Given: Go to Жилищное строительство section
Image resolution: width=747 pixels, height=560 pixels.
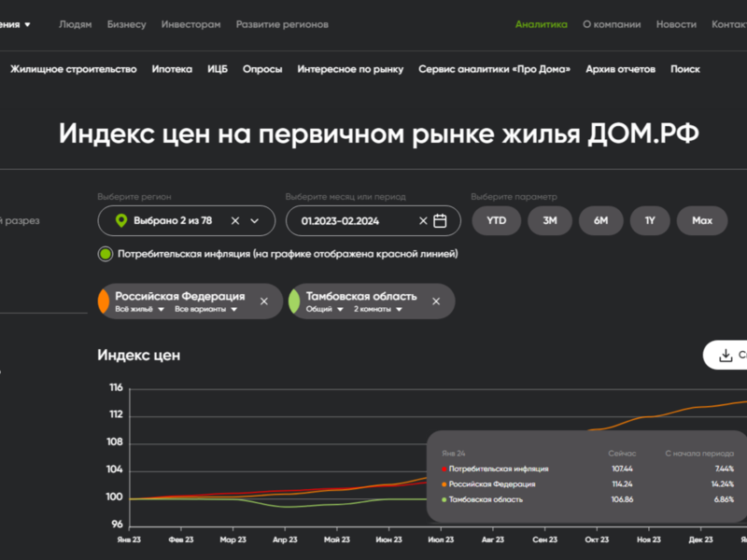Looking at the screenshot, I should pos(74,69).
